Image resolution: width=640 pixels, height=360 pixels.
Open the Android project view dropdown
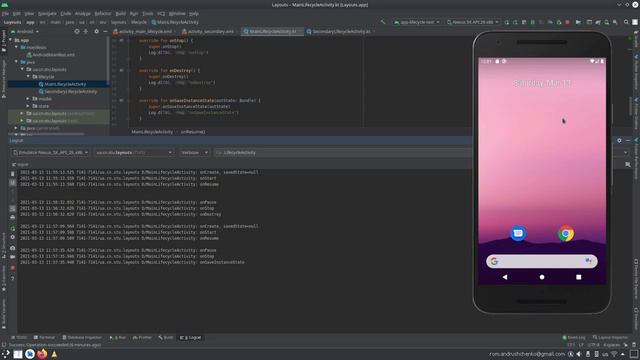(x=24, y=31)
